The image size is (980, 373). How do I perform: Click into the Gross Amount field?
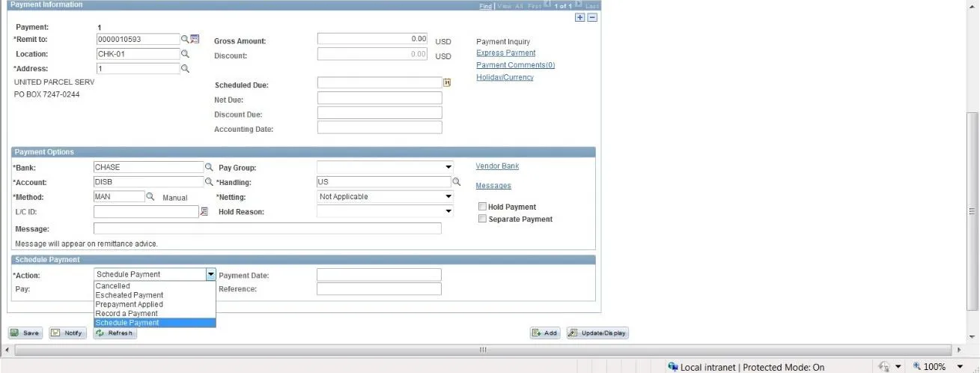[373, 39]
